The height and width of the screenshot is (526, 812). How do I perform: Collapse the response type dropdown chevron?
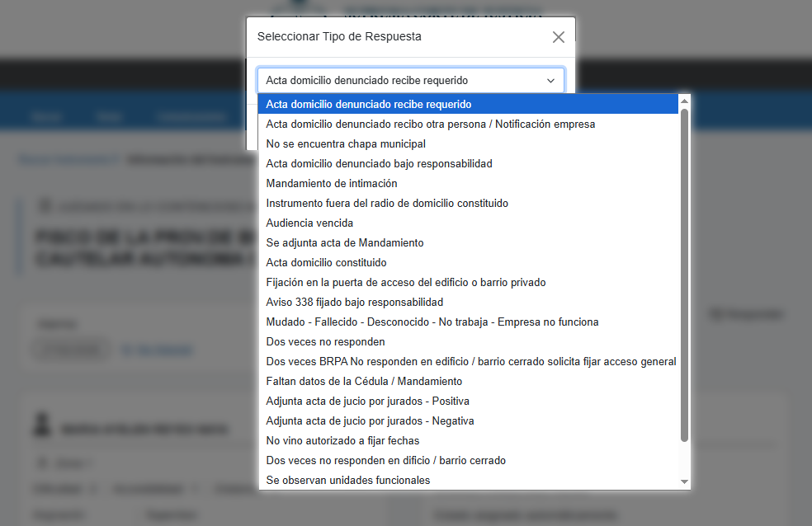tap(550, 81)
